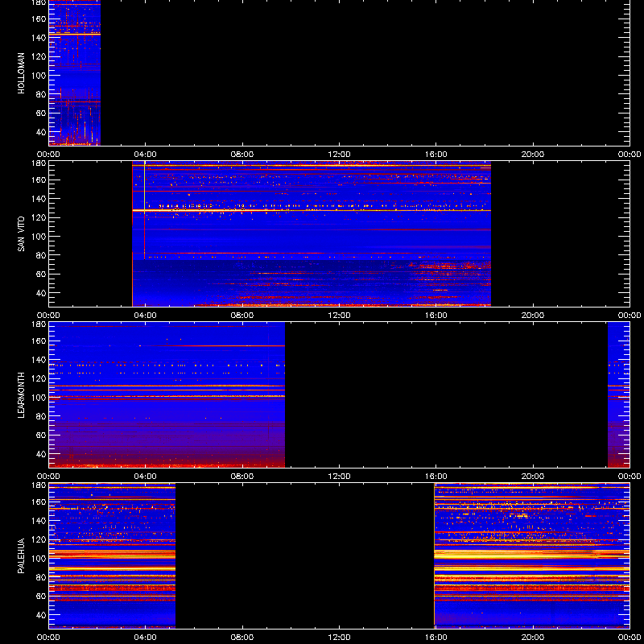Click 140 frequency label on Holloman axis

[x=39, y=37]
